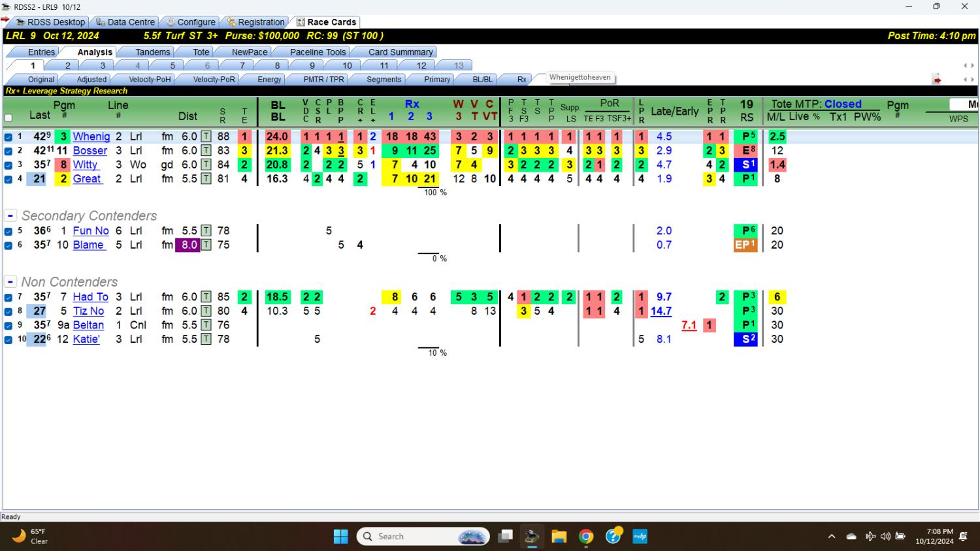Click the turf T icon in Bosser row
Viewport: 980px width, 551px height.
[206, 151]
